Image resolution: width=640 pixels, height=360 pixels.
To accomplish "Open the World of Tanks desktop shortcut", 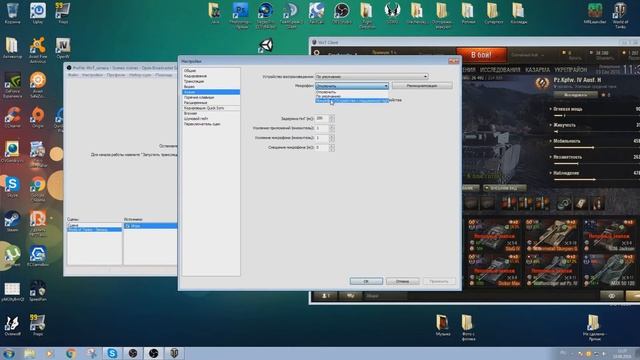I will 620,16.
